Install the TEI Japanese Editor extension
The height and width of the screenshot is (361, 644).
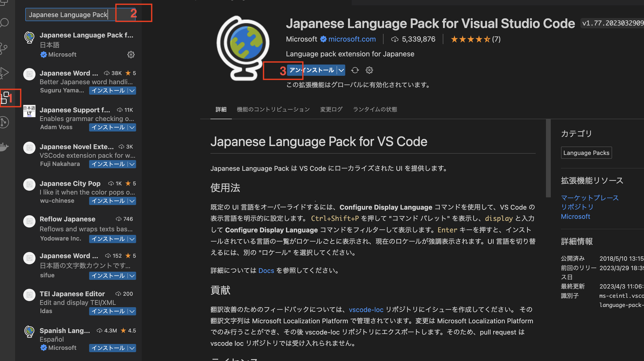[108, 311]
